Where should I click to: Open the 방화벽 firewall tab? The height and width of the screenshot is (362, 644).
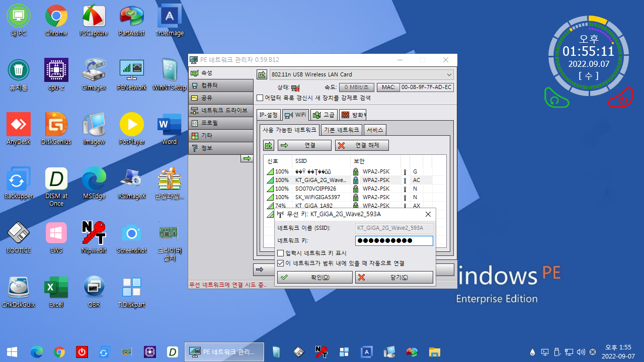[353, 115]
